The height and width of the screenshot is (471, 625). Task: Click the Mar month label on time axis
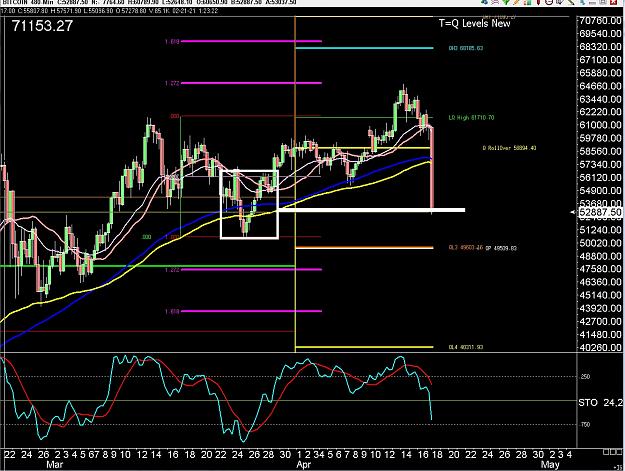(55, 465)
